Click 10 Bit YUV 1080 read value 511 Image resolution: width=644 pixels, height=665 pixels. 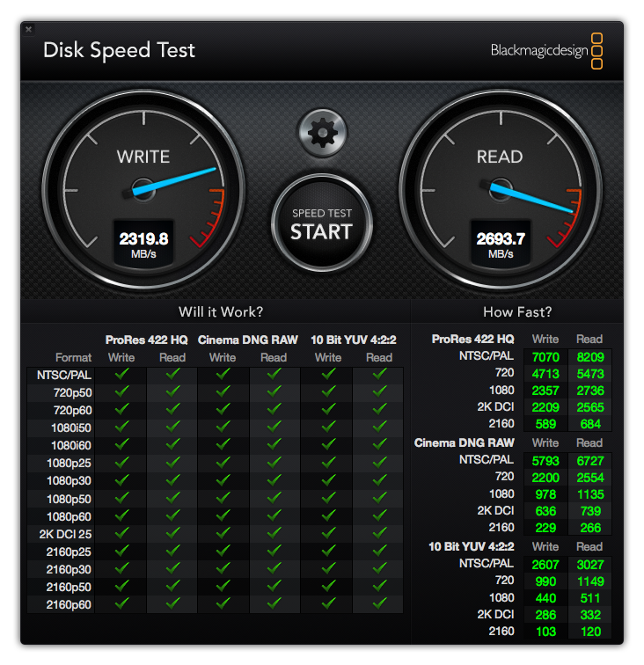point(590,598)
